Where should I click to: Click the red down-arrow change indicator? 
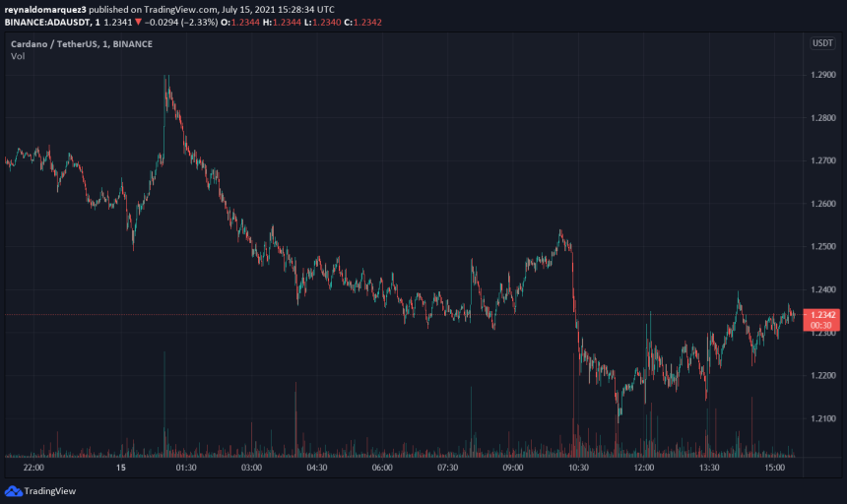pyautogui.click(x=138, y=22)
